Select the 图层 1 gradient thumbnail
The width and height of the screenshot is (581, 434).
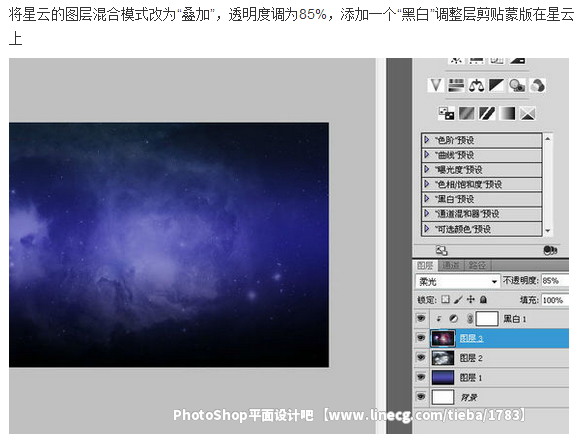443,377
